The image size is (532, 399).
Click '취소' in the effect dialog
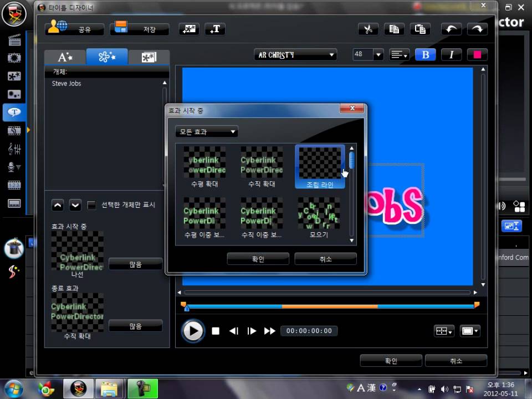coord(325,259)
